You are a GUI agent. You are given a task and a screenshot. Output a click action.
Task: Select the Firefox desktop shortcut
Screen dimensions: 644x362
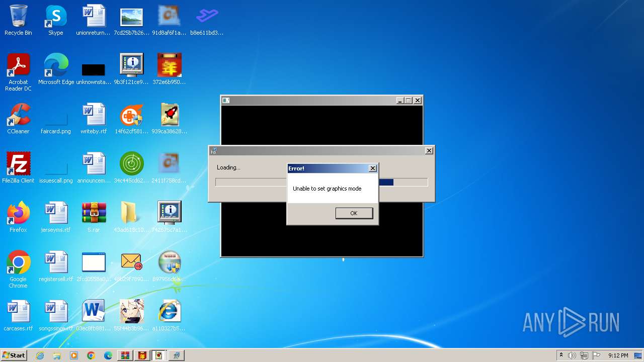click(x=18, y=218)
